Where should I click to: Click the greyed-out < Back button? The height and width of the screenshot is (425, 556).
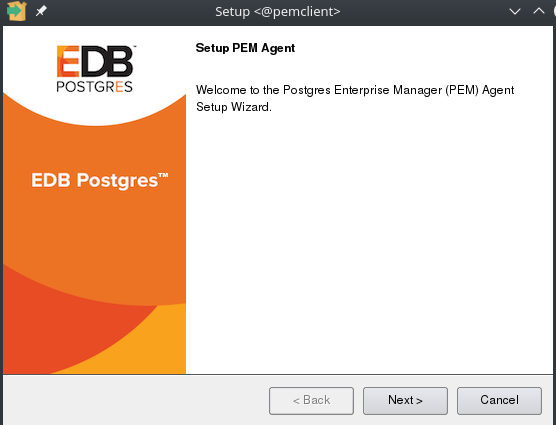(311, 401)
